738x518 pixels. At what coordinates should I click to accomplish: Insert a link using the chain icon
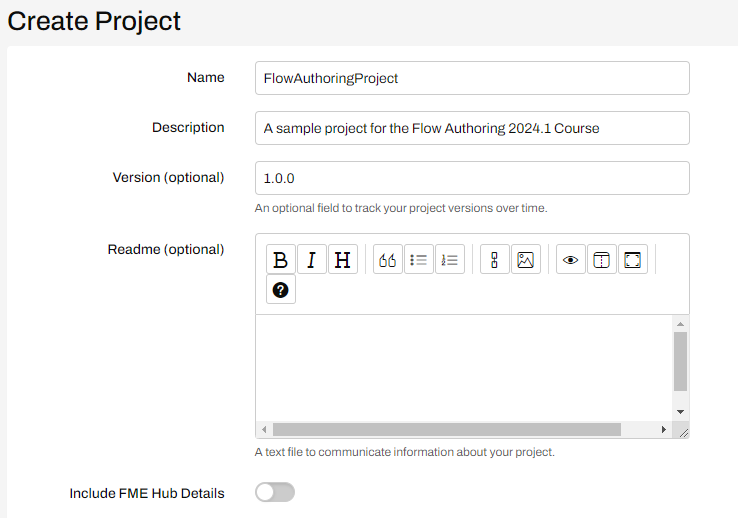pyautogui.click(x=495, y=259)
